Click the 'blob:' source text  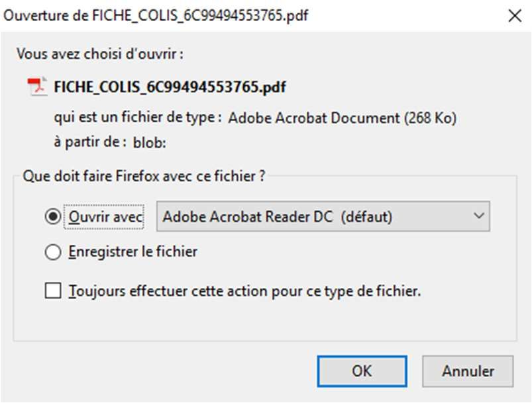tap(150, 143)
